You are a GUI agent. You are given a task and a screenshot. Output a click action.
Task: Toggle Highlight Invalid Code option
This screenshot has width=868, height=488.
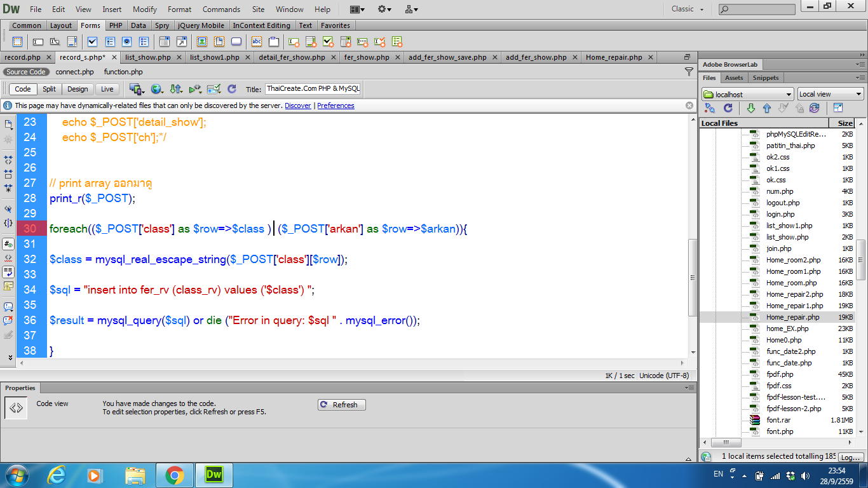coord(8,257)
